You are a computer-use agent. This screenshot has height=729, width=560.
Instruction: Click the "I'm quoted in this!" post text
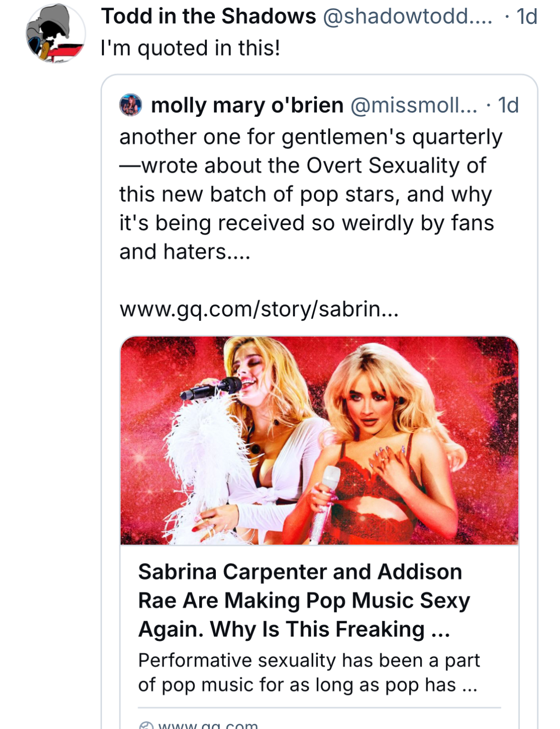[x=190, y=48]
